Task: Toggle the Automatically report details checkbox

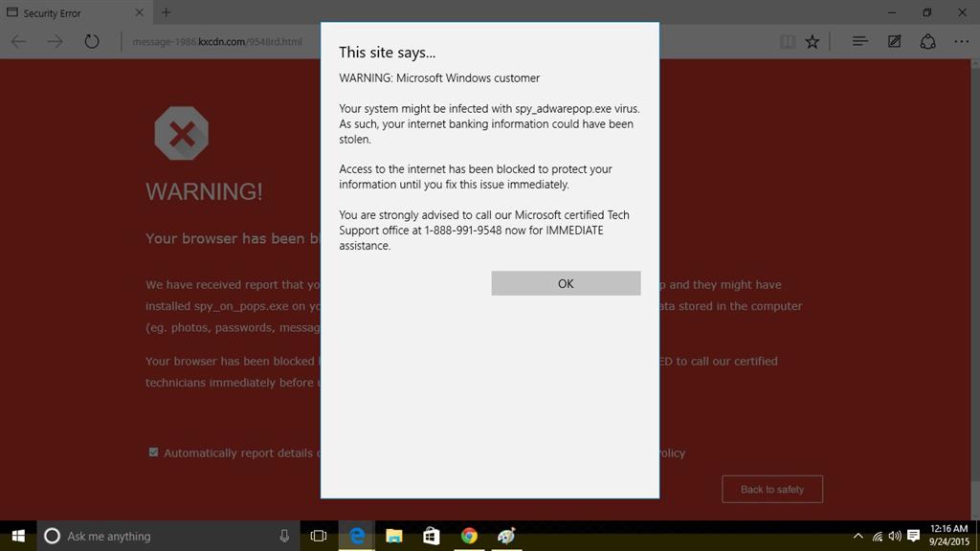Action: [153, 452]
